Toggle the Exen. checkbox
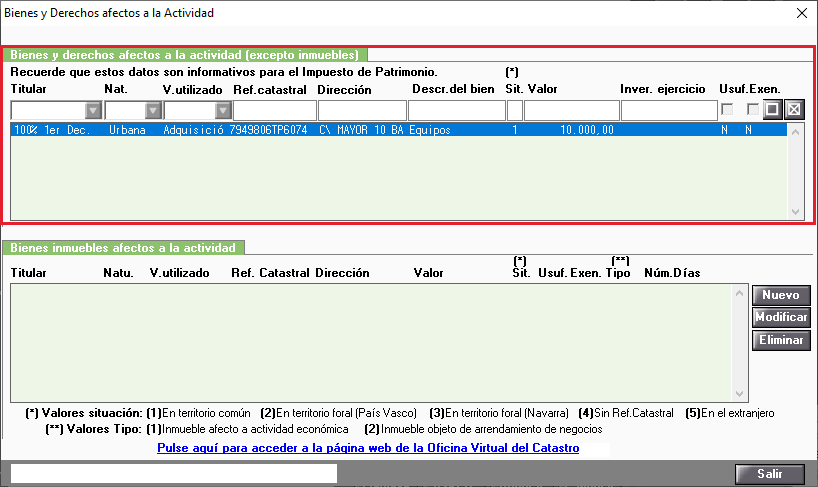The width and height of the screenshot is (818, 487). [x=753, y=109]
